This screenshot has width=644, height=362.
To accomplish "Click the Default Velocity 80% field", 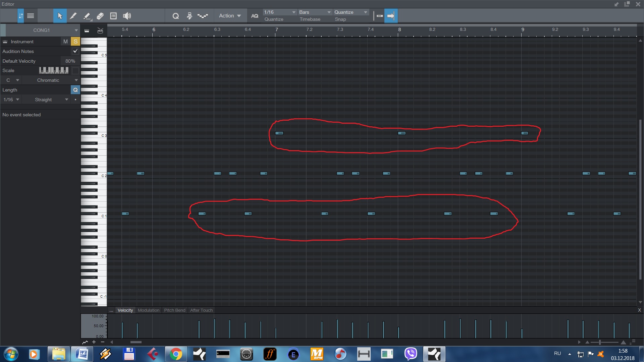I will point(70,61).
